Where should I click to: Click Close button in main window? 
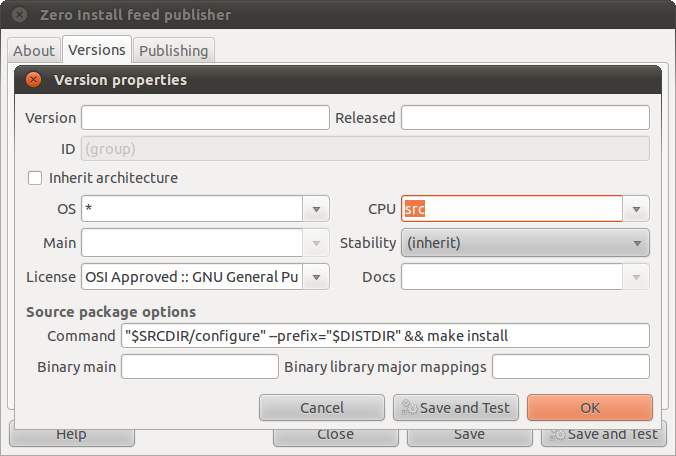click(335, 437)
